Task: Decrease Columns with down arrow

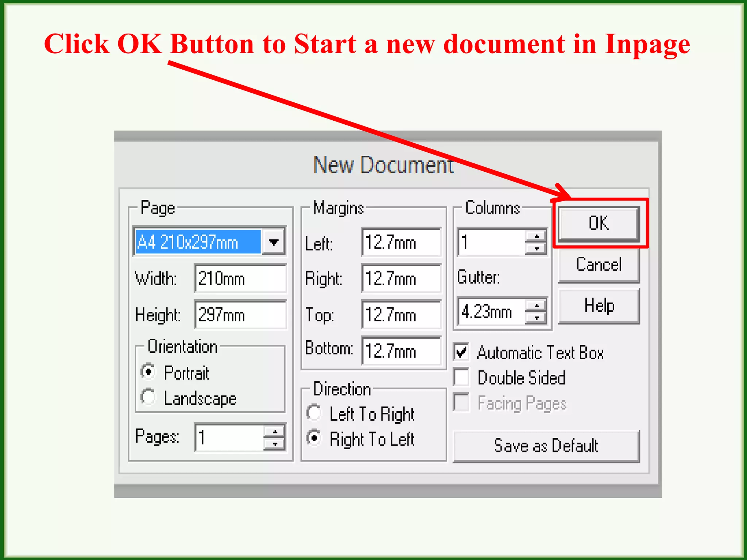Action: click(x=536, y=249)
